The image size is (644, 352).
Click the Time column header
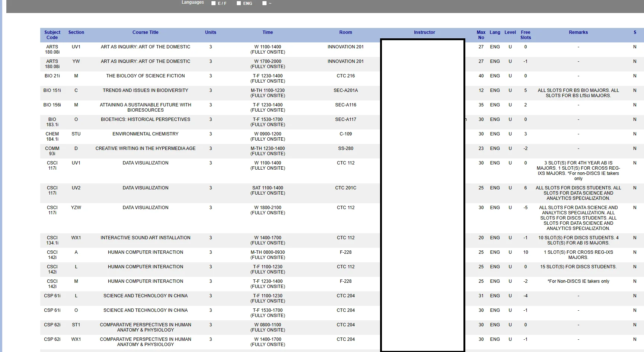coord(268,32)
